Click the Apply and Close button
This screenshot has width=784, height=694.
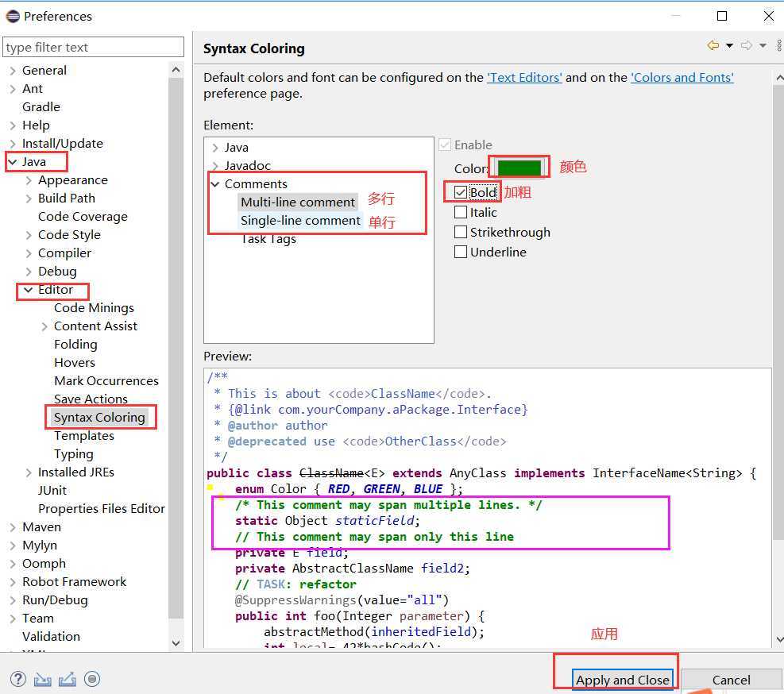pos(622,680)
